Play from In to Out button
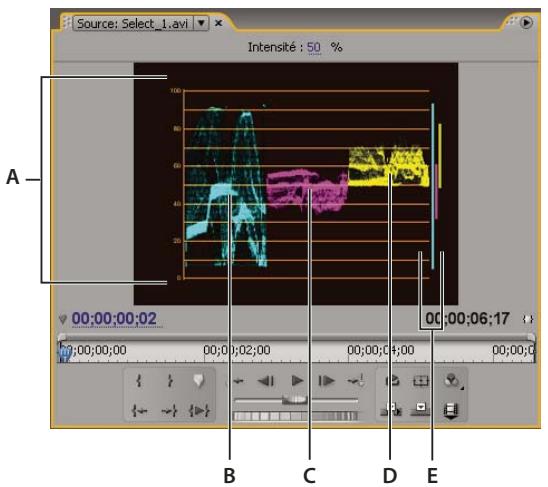The height and width of the screenshot is (487, 548). pos(199,410)
